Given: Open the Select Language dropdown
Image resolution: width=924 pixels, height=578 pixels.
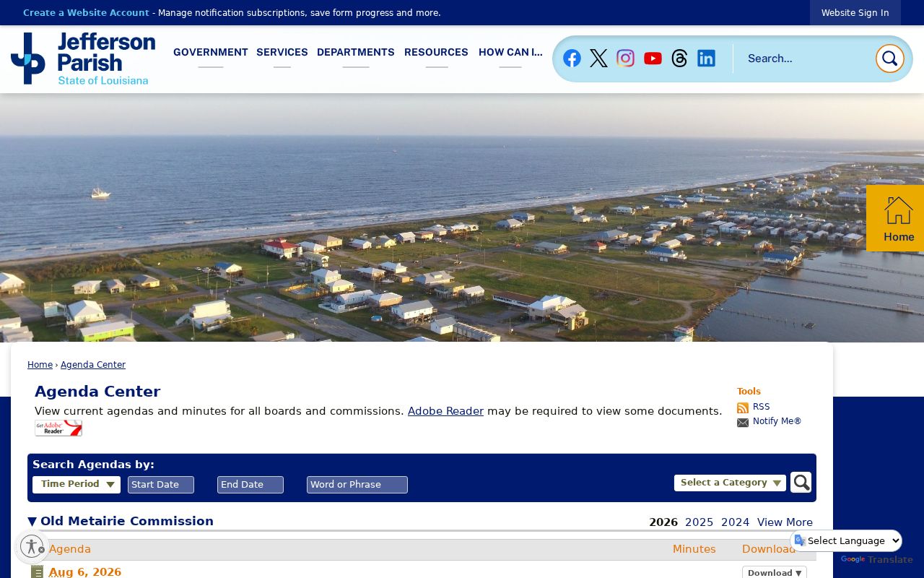Looking at the screenshot, I should tap(847, 540).
